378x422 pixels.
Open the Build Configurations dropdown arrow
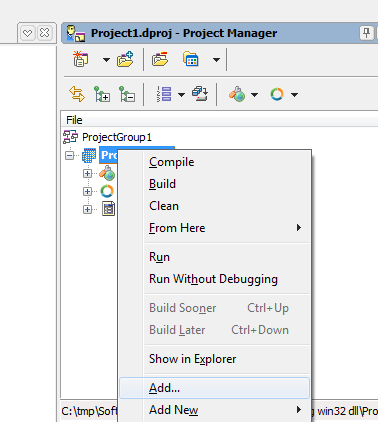254,95
